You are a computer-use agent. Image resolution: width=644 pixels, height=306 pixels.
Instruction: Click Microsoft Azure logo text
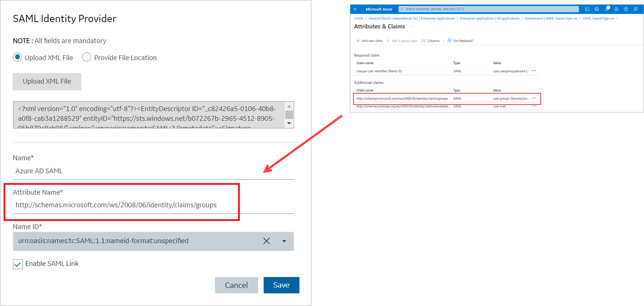(379, 9)
